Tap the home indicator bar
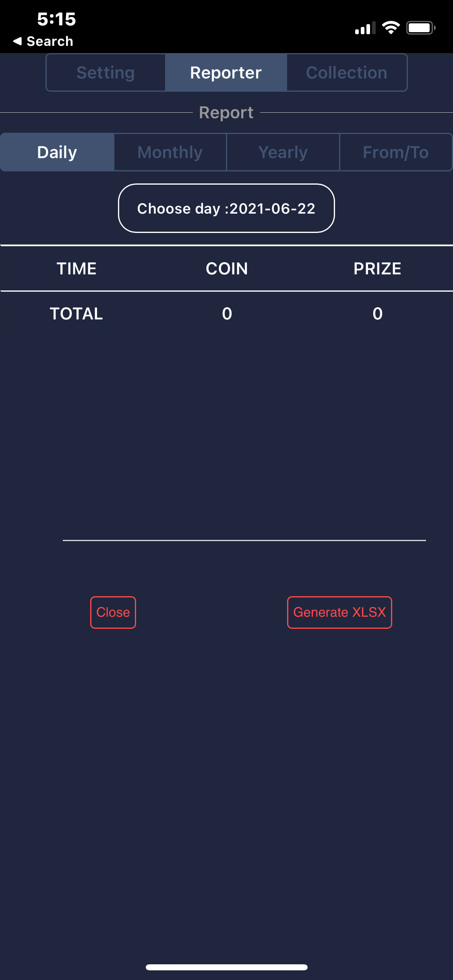The width and height of the screenshot is (453, 980). click(x=227, y=967)
